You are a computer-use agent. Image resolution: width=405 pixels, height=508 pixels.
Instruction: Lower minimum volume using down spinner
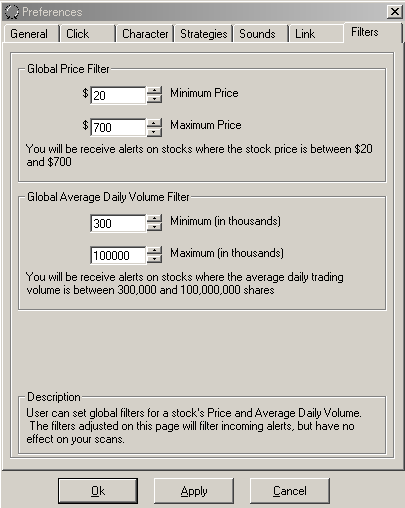[154, 227]
